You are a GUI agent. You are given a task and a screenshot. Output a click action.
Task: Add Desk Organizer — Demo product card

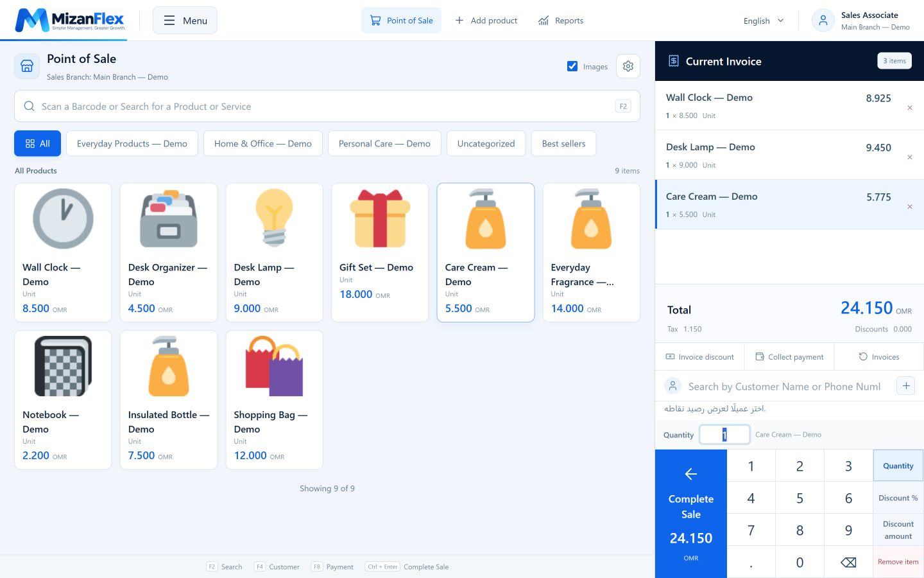[169, 252]
